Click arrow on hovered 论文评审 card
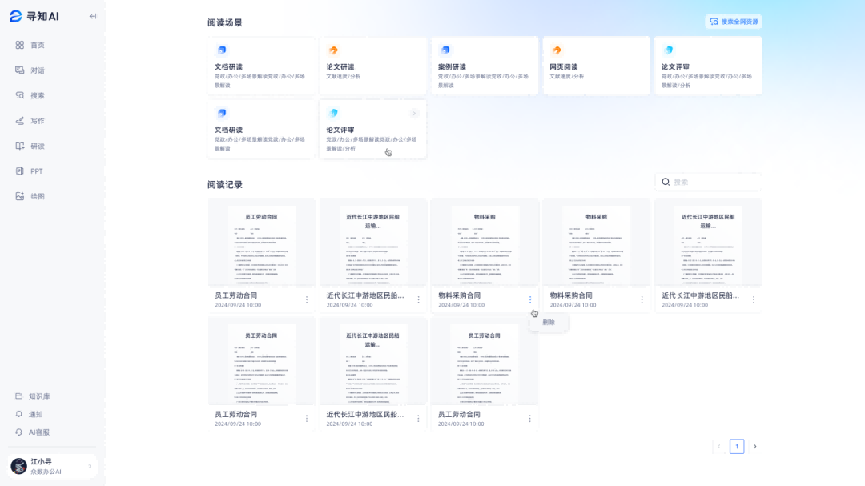Screen dimensions: 865x486 (414, 113)
